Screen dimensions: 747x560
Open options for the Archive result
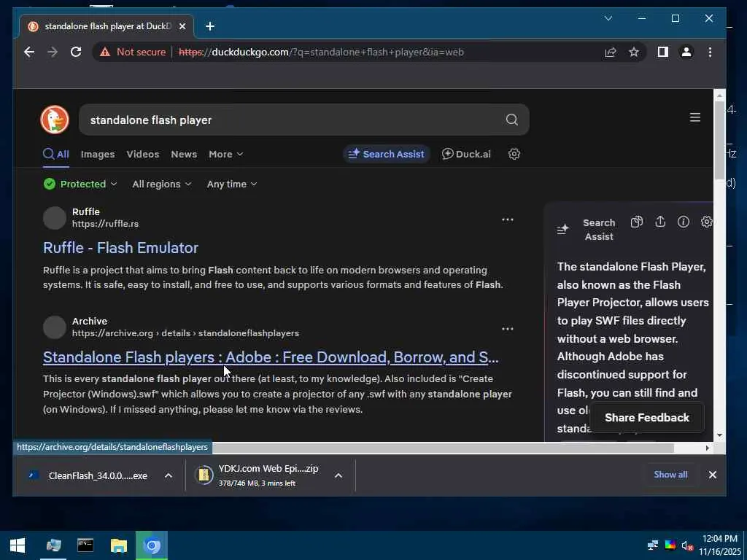click(508, 329)
